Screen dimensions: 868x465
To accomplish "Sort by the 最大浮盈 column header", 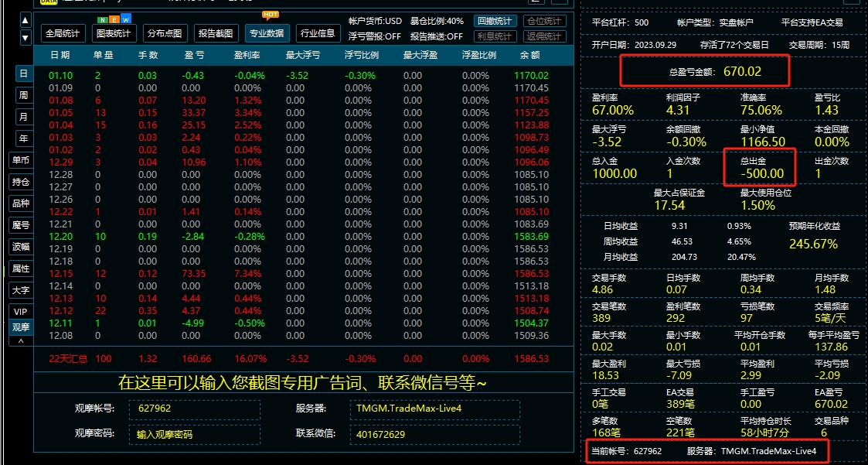I will click(x=420, y=55).
